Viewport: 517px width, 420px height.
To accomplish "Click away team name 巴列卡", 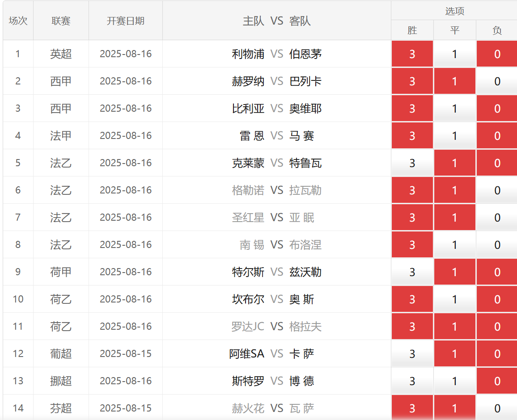I will click(305, 81).
